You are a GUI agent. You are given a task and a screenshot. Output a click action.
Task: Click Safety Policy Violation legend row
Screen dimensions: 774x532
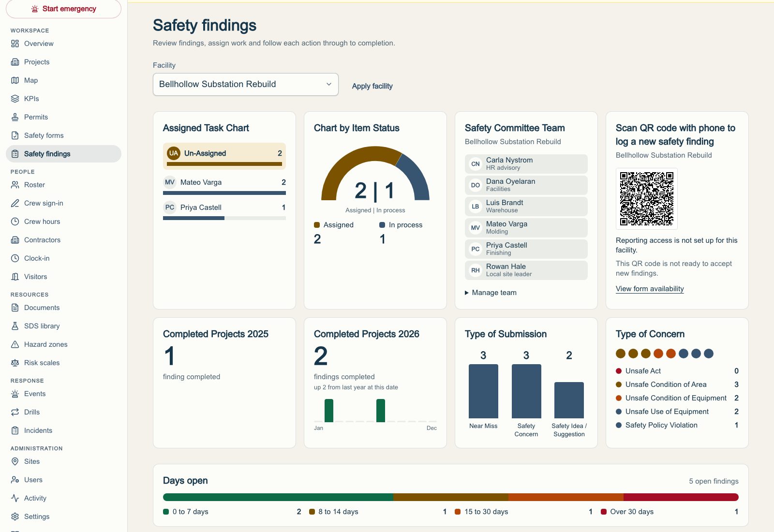click(677, 425)
